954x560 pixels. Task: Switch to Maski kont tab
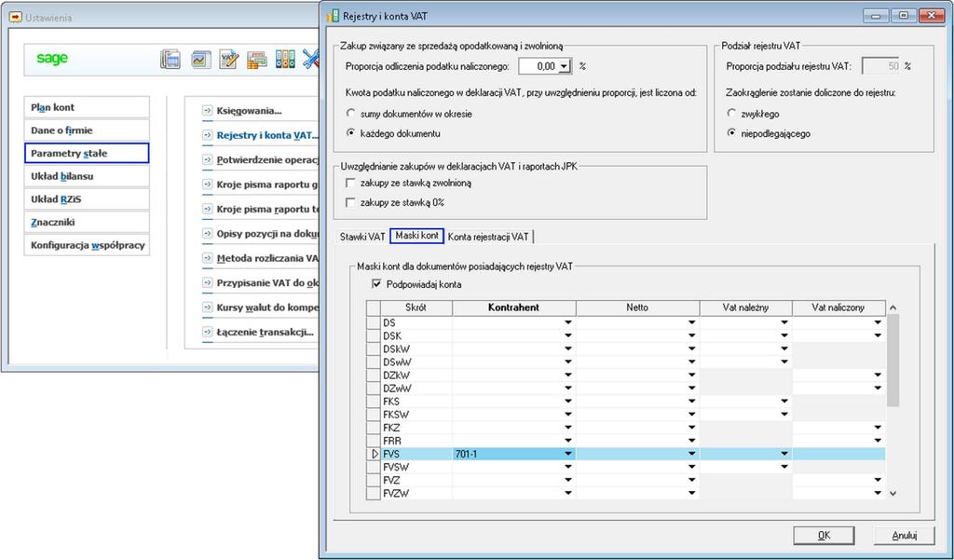pos(416,236)
